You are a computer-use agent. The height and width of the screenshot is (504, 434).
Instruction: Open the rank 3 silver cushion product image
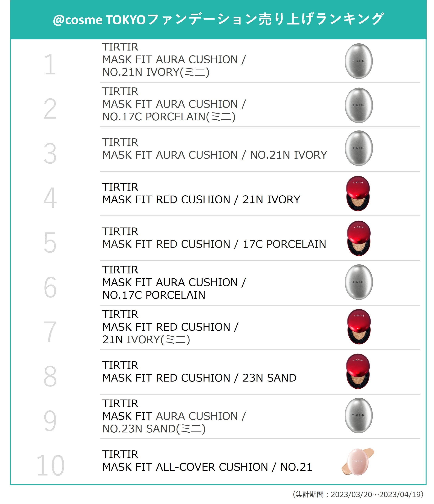click(358, 148)
